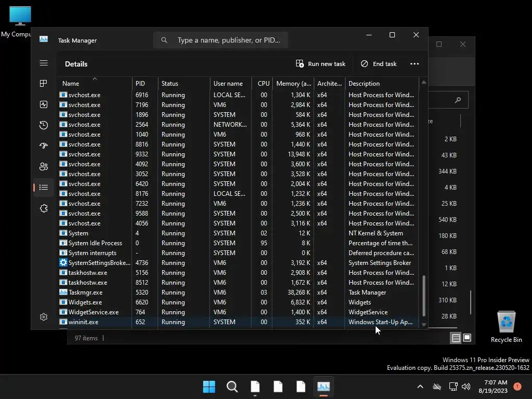Viewport: 532px width, 399px height.
Task: Select the Taskmgr.exe process row
Action: pos(239,292)
